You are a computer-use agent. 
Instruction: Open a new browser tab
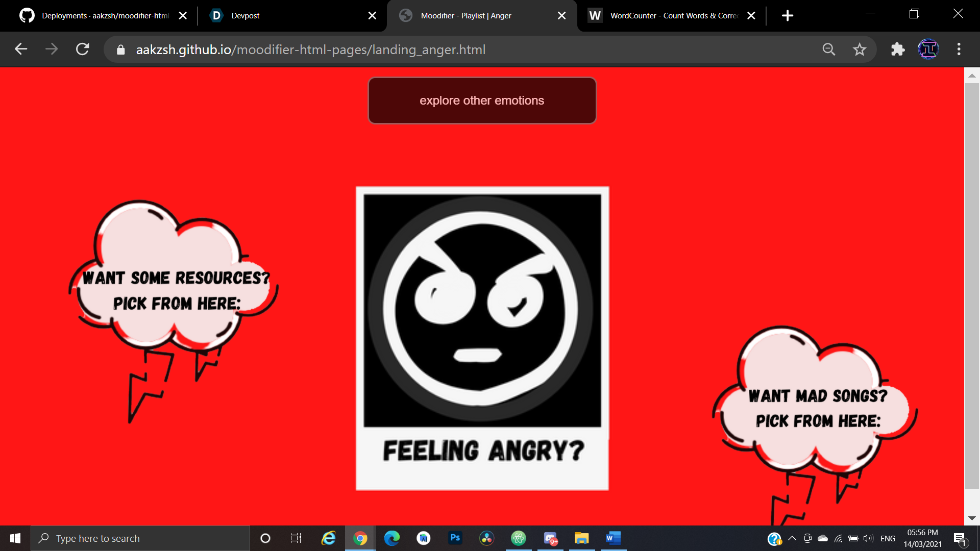[x=787, y=15]
